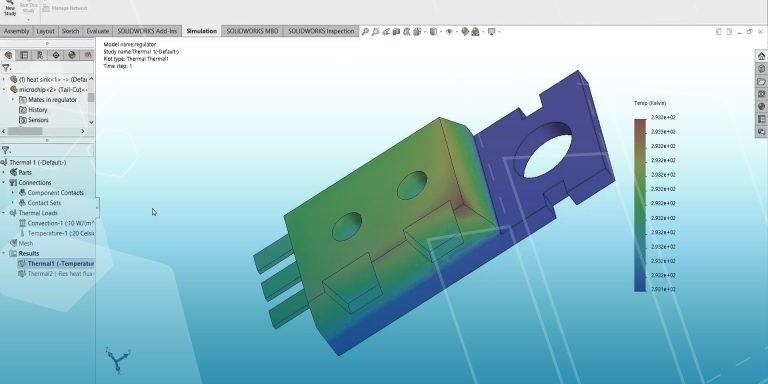Select the Thermal1 temperature plot
Screen dimensions: 768x384
click(55, 264)
